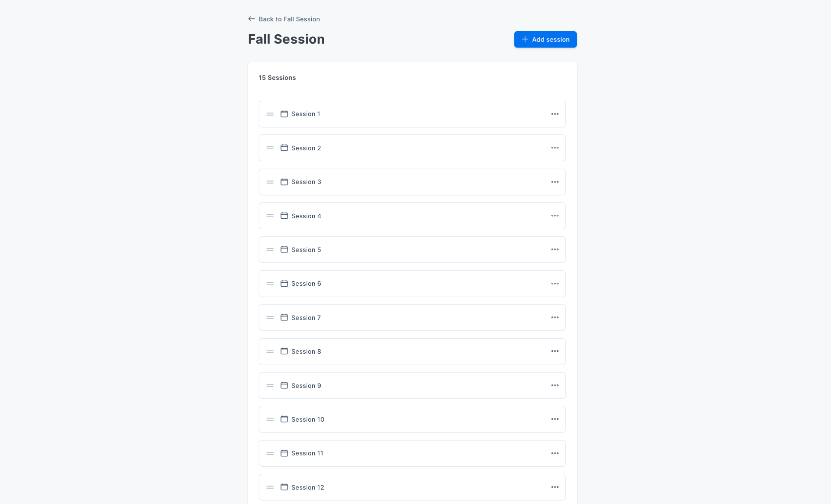Open the three-dot menu for Session 10
This screenshot has width=831, height=504.
[x=555, y=419]
